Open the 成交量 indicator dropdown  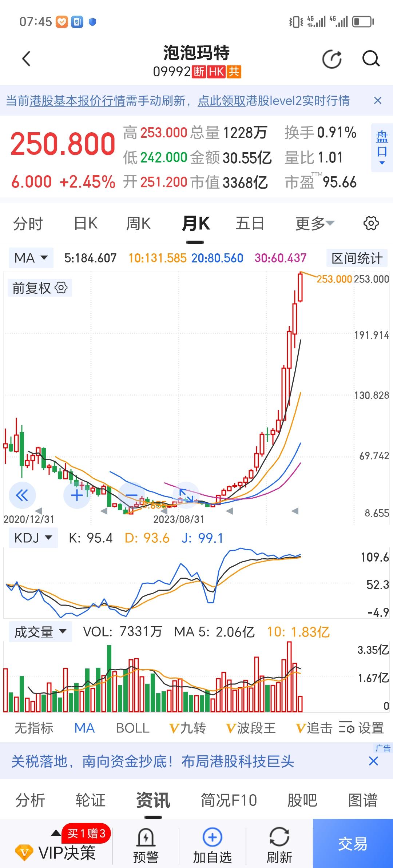(x=40, y=632)
